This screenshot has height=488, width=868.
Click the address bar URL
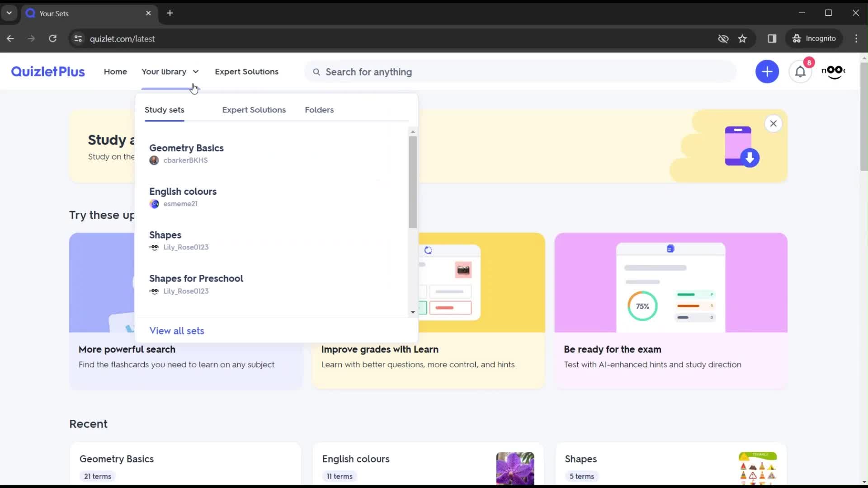(x=122, y=39)
